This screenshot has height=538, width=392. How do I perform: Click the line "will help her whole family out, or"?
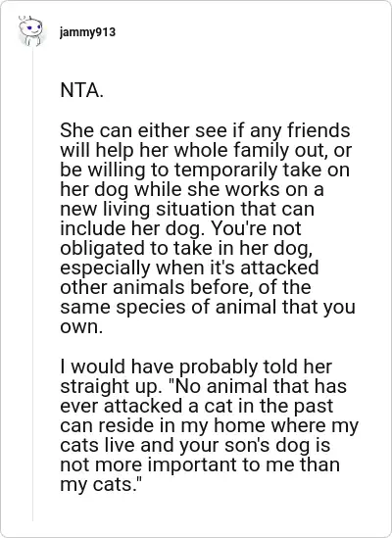(206, 151)
